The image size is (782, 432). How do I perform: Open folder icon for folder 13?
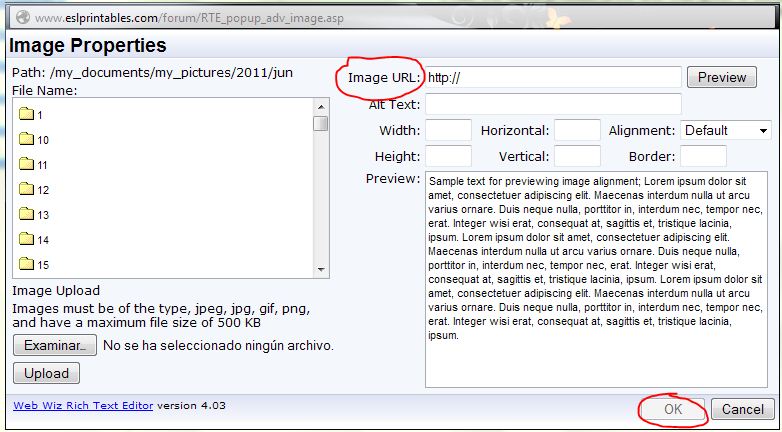(x=26, y=215)
